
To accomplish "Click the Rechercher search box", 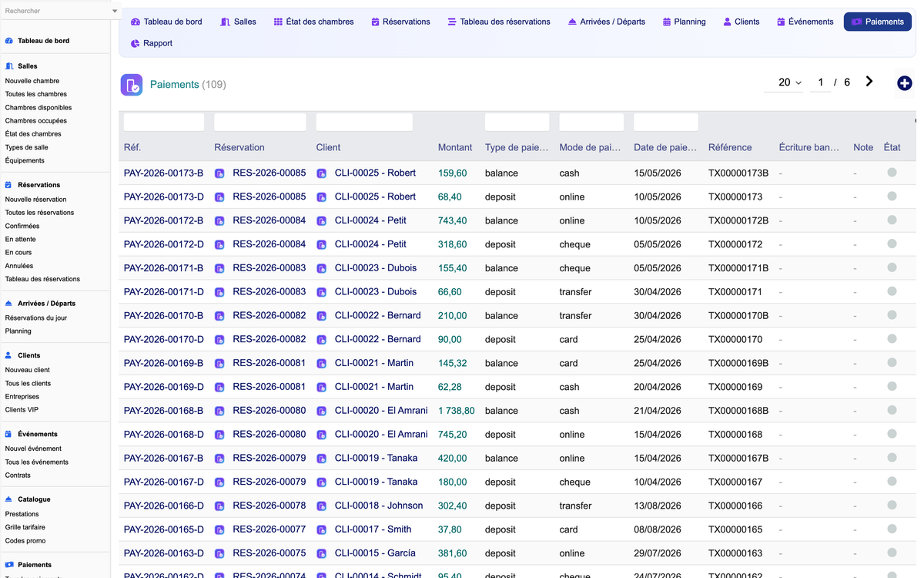I will 55,11.
